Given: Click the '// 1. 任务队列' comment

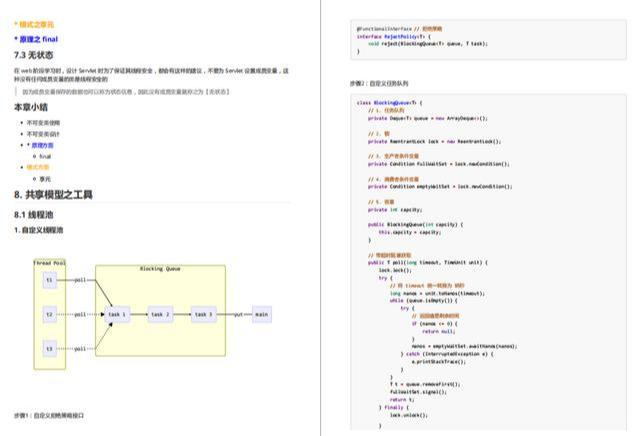Looking at the screenshot, I should (386, 110).
